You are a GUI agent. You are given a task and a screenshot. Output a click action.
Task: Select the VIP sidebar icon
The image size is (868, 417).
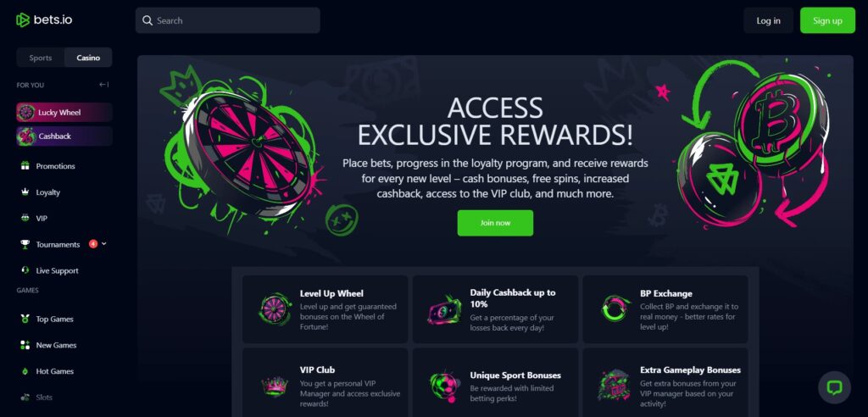pos(25,218)
